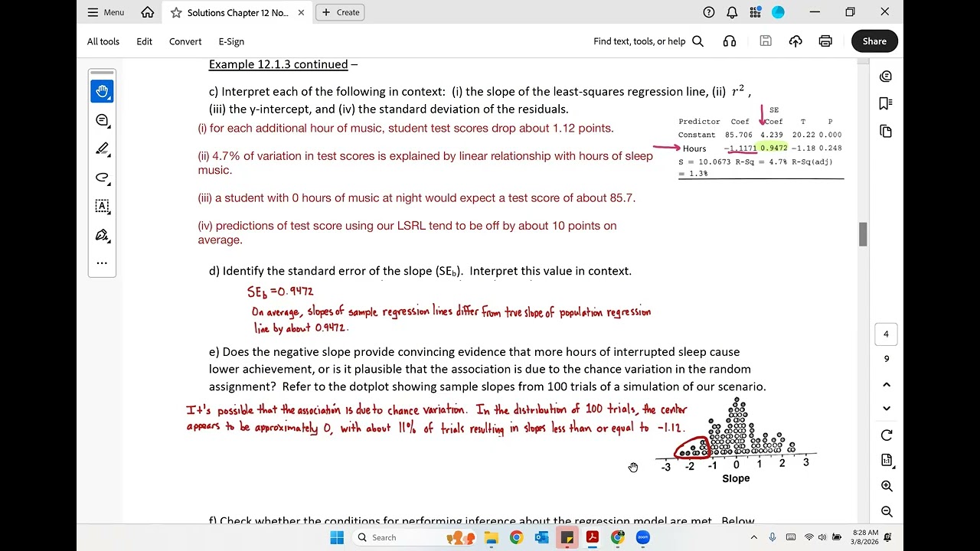
Task: Select the Add comment tool
Action: 103,120
